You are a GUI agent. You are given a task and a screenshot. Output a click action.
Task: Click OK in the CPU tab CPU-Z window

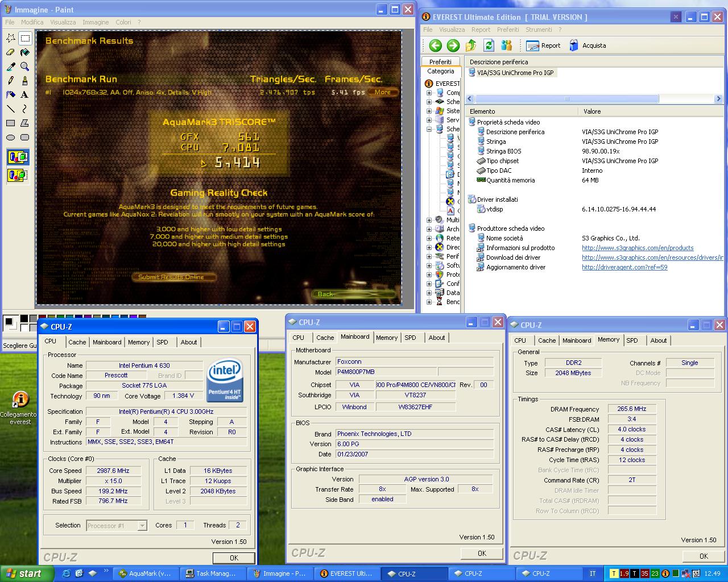[x=234, y=558]
